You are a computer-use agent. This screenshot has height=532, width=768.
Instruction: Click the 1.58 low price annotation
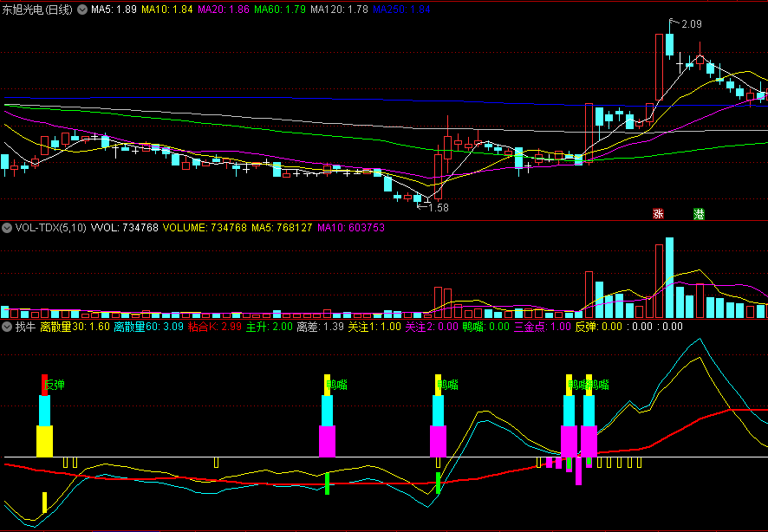438,207
